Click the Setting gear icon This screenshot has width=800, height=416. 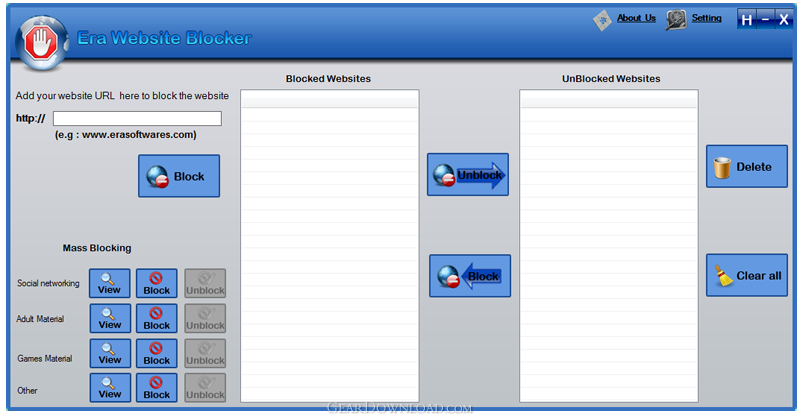pos(677,20)
